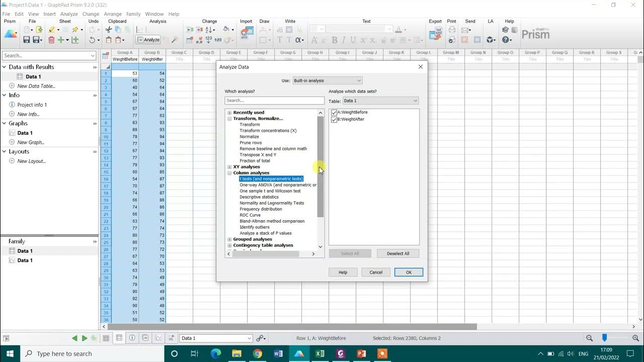
Task: Click the Windows Start button
Action: (10, 353)
